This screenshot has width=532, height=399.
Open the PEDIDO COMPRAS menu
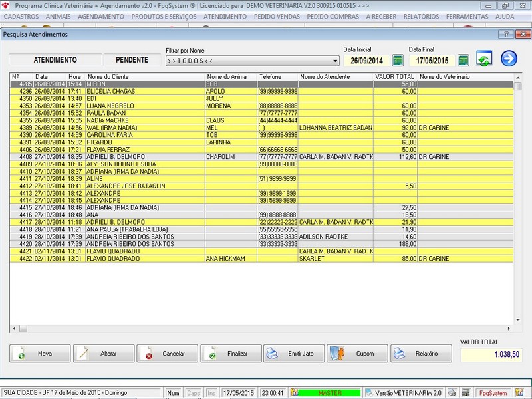tap(333, 16)
